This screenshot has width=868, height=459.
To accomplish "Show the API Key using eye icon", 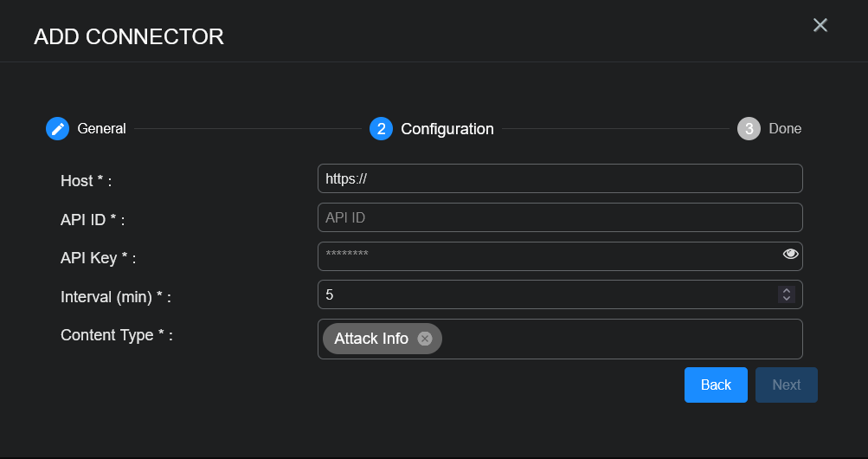I will [x=790, y=254].
